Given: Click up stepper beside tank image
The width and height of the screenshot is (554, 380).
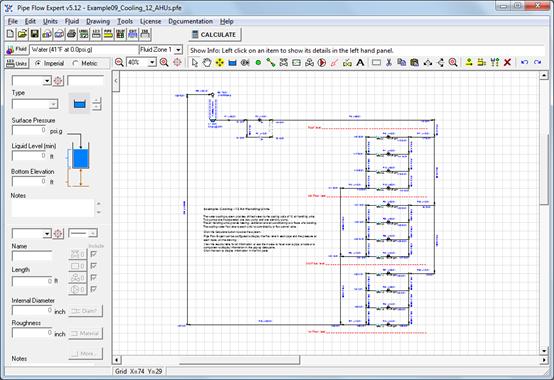Looking at the screenshot, I should pyautogui.click(x=97, y=101).
